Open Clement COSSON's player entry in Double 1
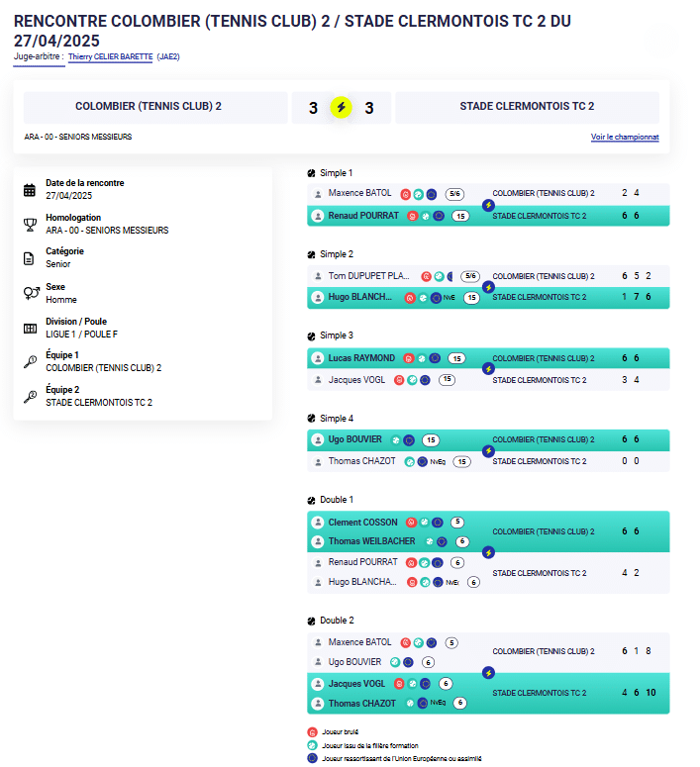Viewport: 700px width, 767px height. coord(362,523)
